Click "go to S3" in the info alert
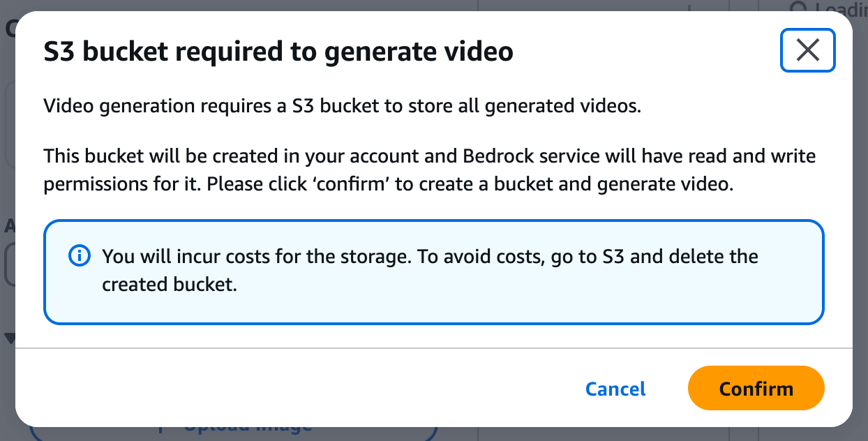The width and height of the screenshot is (868, 441). (x=587, y=256)
